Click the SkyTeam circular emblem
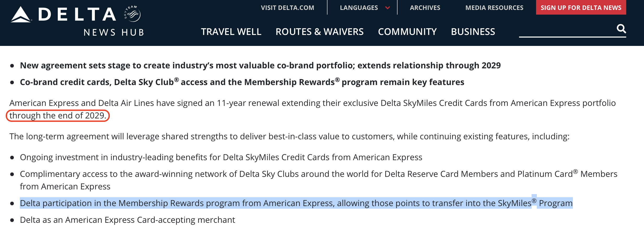This screenshot has height=228, width=644. [x=133, y=14]
